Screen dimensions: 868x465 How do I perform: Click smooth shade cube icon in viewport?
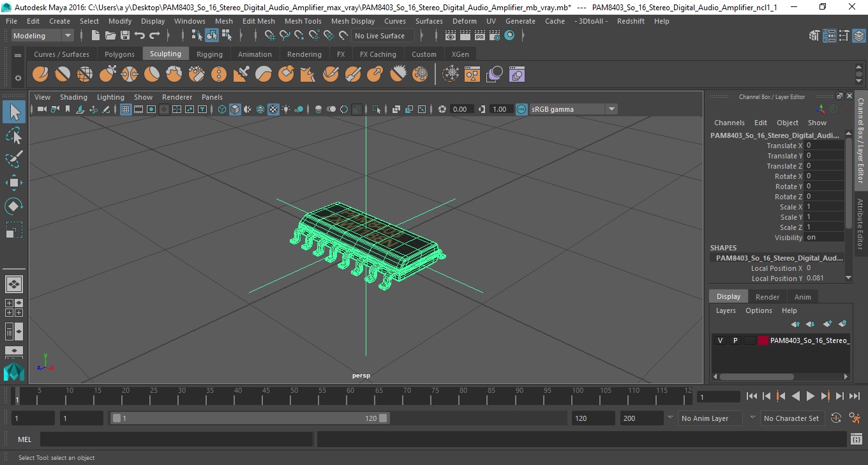(x=235, y=109)
